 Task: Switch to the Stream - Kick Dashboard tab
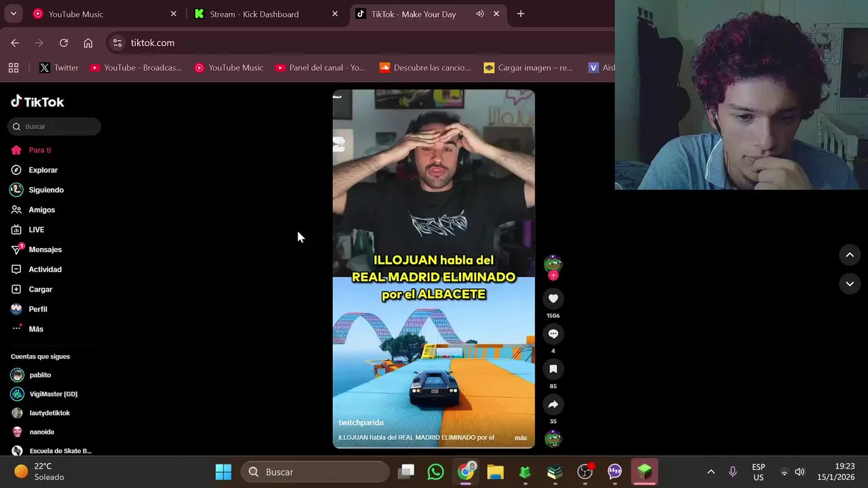click(x=266, y=14)
